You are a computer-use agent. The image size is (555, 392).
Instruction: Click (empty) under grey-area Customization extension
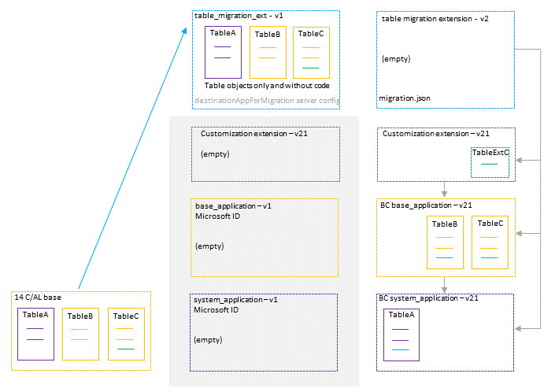pyautogui.click(x=215, y=154)
